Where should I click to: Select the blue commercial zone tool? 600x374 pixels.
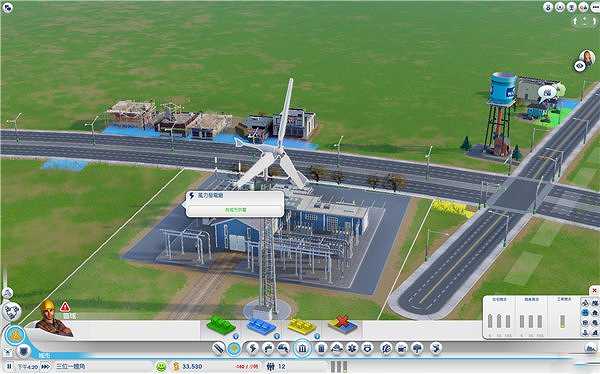tap(262, 326)
